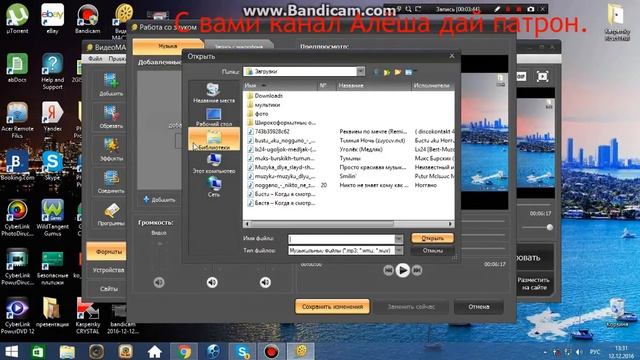
Task: Click Добавить tool in VideoMASTER sidebar
Action: tap(111, 84)
